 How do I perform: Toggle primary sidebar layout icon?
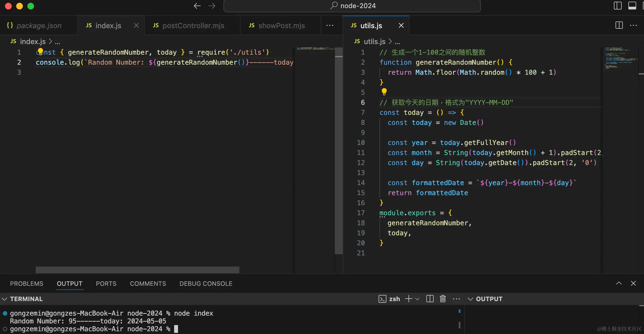[x=617, y=6]
